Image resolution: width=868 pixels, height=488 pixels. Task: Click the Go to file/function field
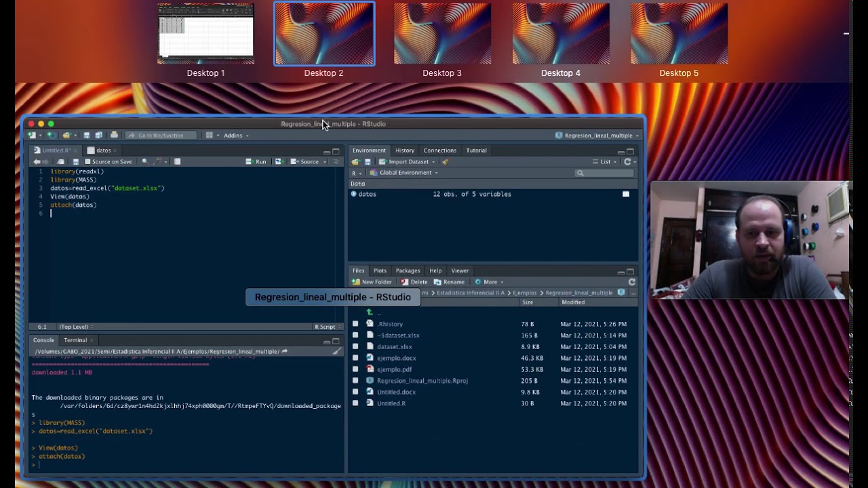161,136
